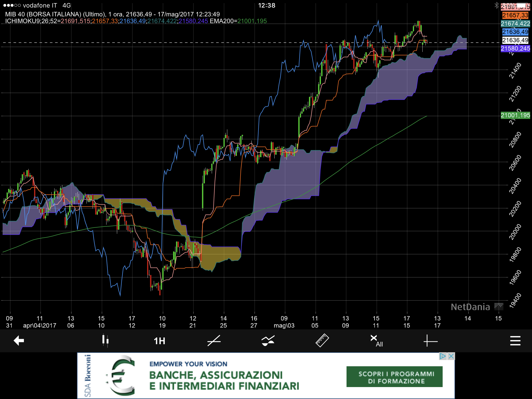Click the NetDania logo

click(x=477, y=307)
